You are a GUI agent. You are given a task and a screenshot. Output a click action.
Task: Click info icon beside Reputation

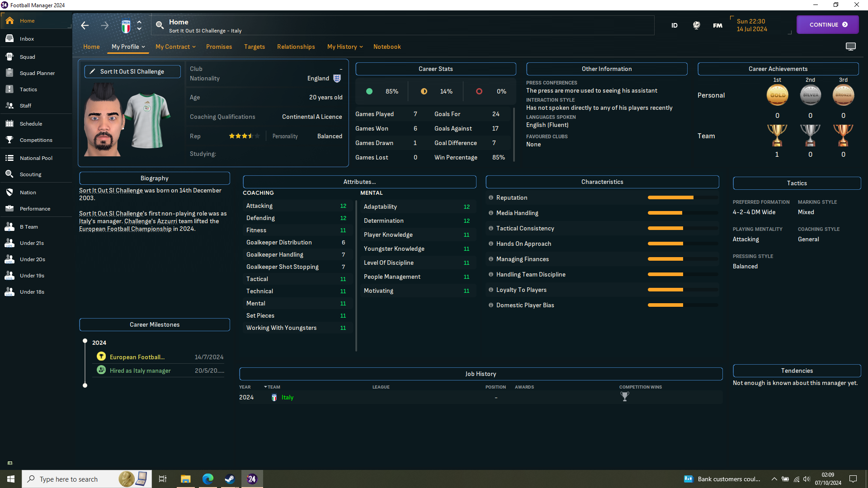tap(491, 198)
